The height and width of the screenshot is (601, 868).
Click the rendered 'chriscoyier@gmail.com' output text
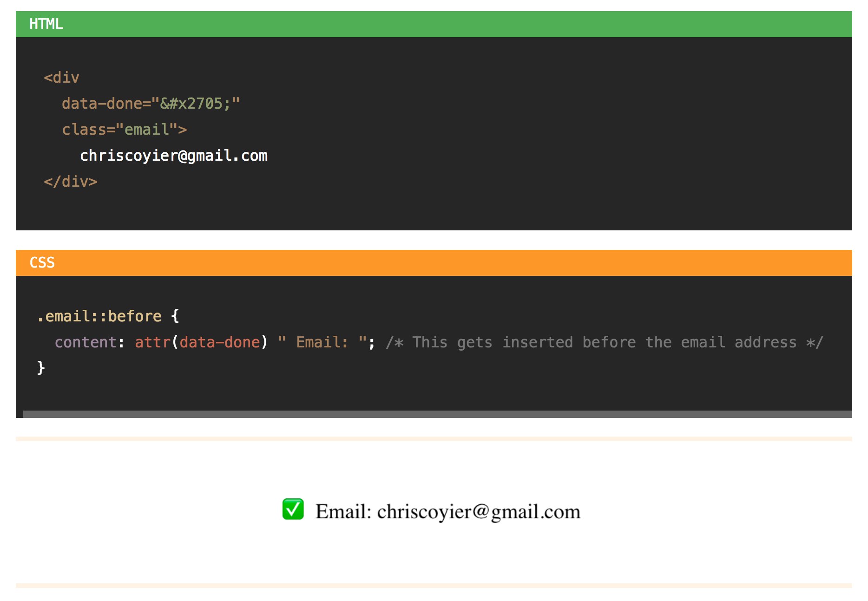(479, 512)
